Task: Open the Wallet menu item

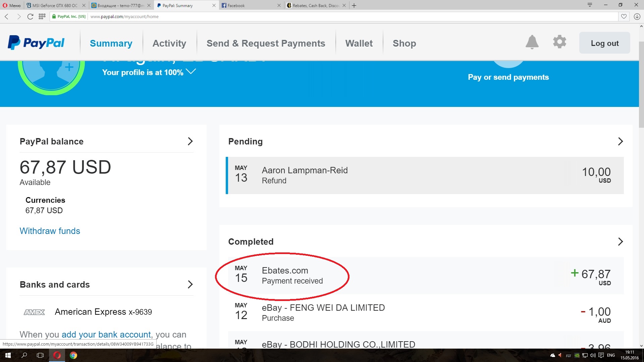Action: pyautogui.click(x=359, y=43)
